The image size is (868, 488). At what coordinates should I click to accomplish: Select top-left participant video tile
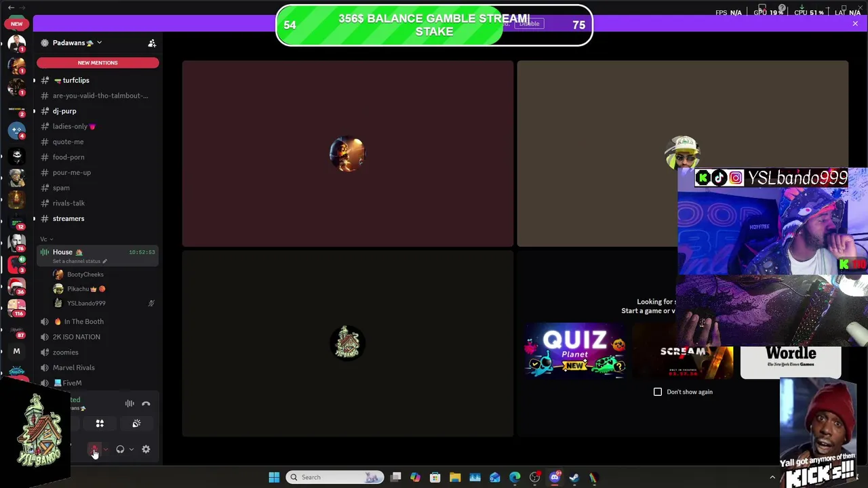point(348,154)
